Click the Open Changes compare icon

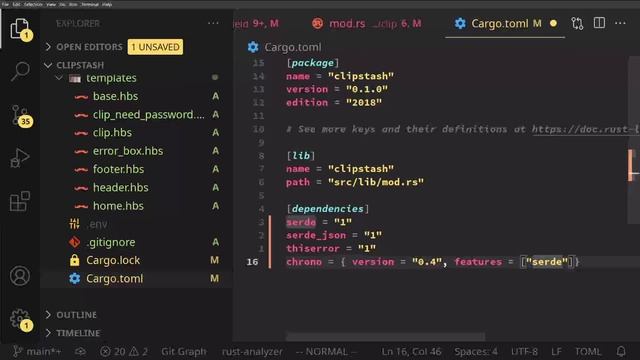click(577, 23)
